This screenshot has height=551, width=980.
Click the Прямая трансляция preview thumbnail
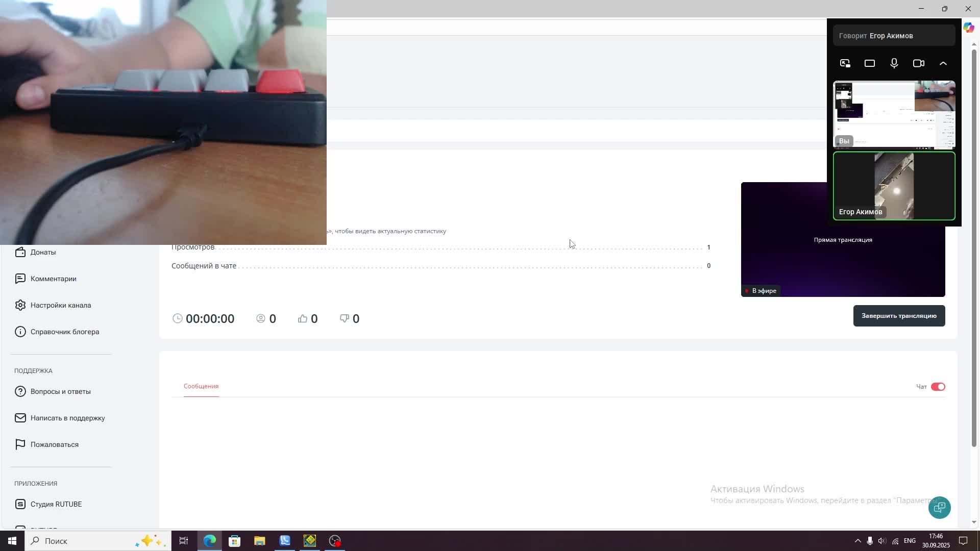843,240
